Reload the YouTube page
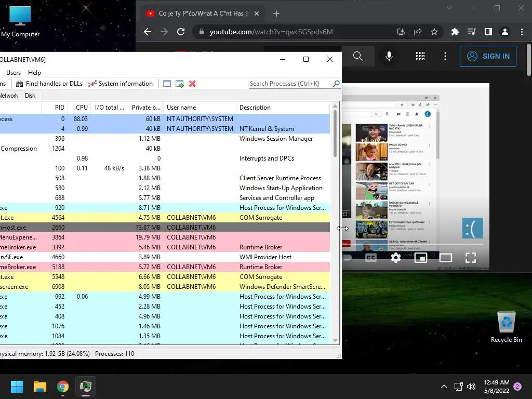 tap(181, 32)
